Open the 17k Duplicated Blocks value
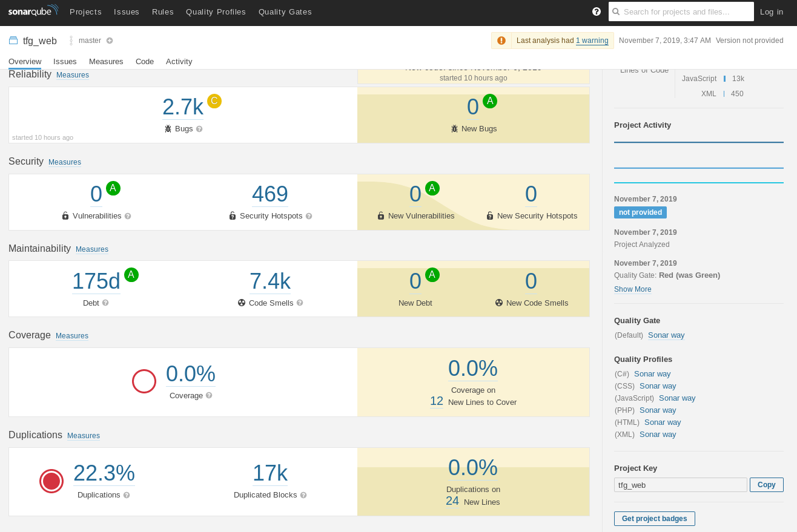The image size is (797, 532). (x=270, y=473)
